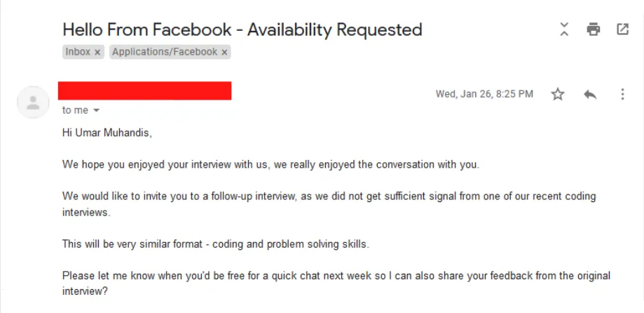644x313 pixels.
Task: Expand the "to me" recipient details
Action: [97, 111]
